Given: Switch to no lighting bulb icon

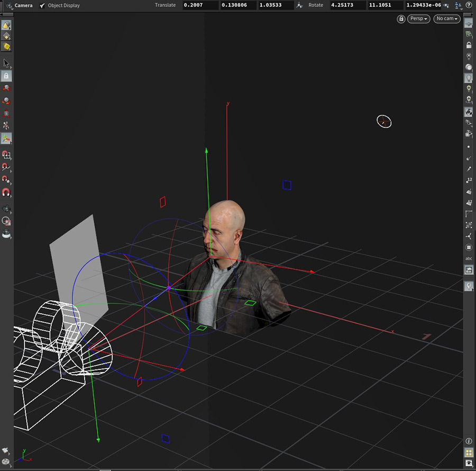Looking at the screenshot, I should (x=469, y=56).
